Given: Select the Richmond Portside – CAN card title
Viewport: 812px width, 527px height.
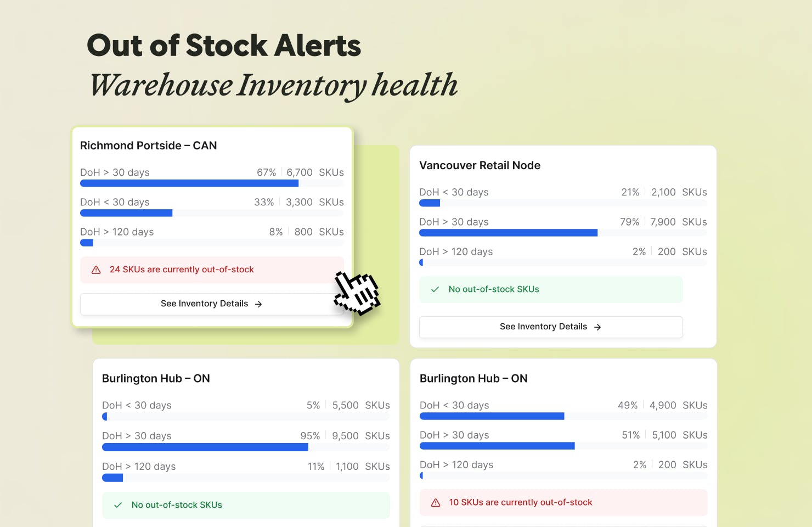Looking at the screenshot, I should pyautogui.click(x=148, y=145).
